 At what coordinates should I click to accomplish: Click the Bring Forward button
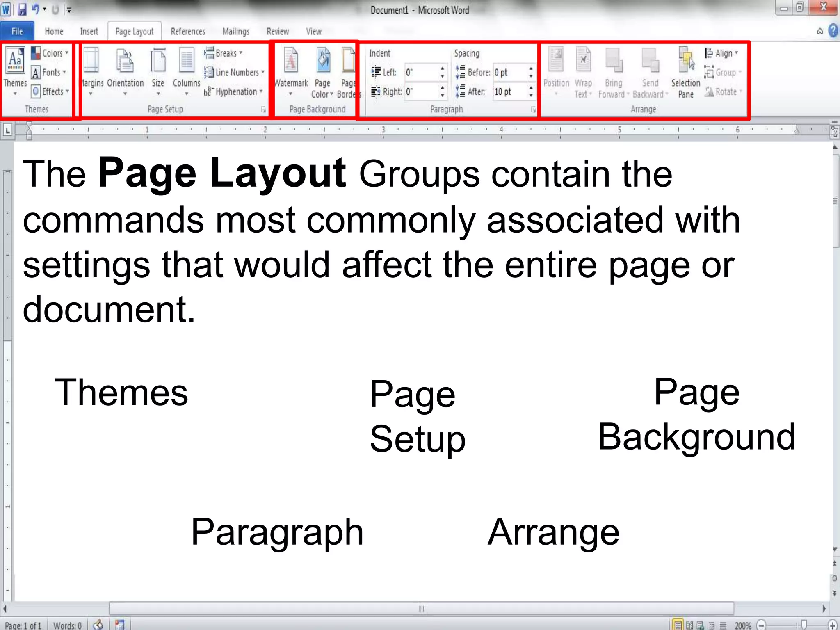[x=614, y=73]
